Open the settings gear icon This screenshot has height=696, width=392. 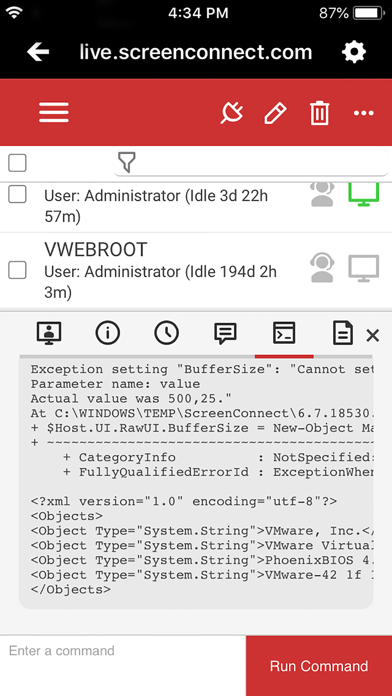[354, 52]
